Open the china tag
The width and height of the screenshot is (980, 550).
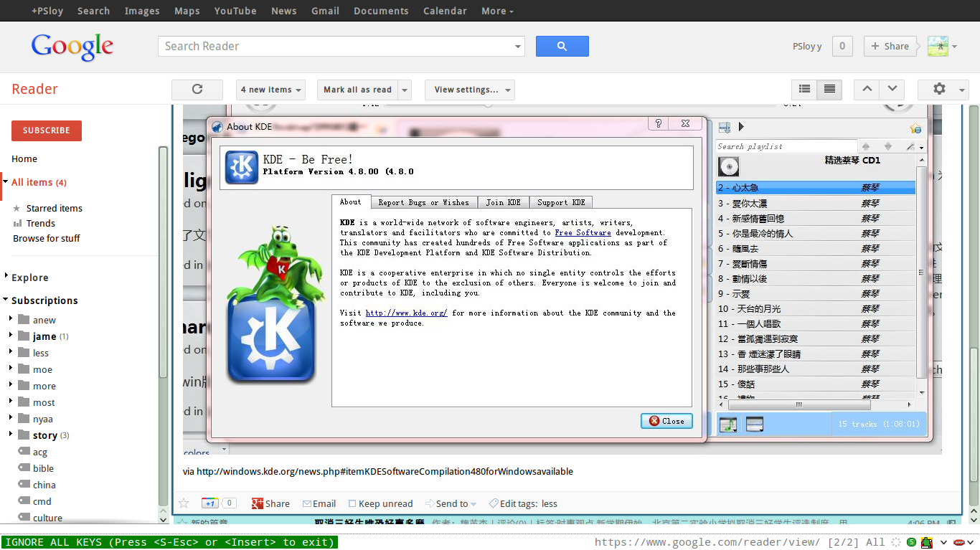[44, 485]
